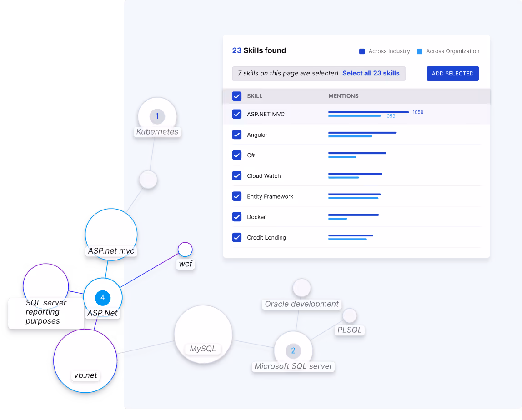The image size is (522, 420).
Task: Click the Cloud Watch skill name
Action: (264, 176)
